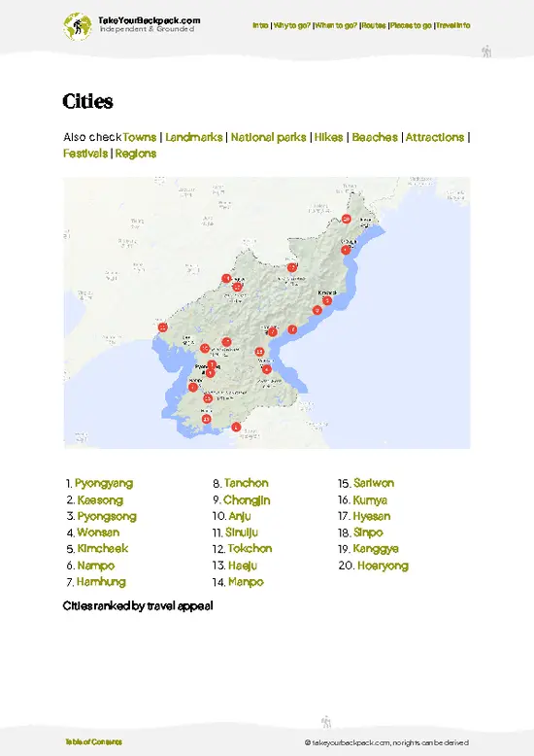This screenshot has height=756, width=534.
Task: Go to the Table of Contents
Action: 94,742
